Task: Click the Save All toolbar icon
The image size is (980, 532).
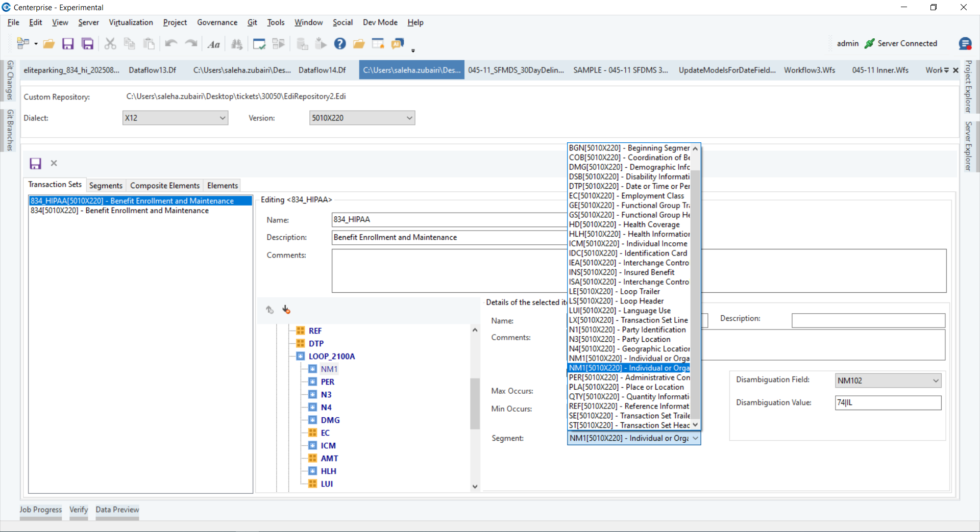Action: click(x=88, y=44)
